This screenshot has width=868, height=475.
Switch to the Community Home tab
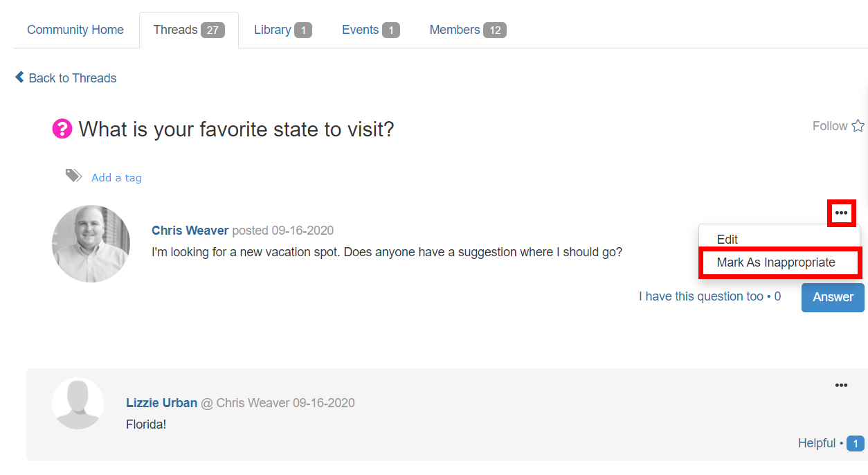pos(75,30)
